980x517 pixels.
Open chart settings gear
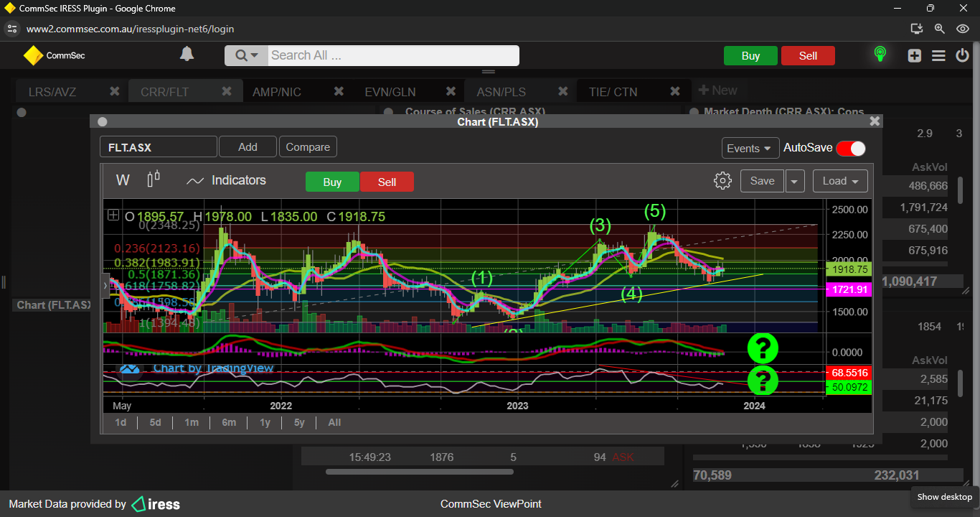coord(722,181)
